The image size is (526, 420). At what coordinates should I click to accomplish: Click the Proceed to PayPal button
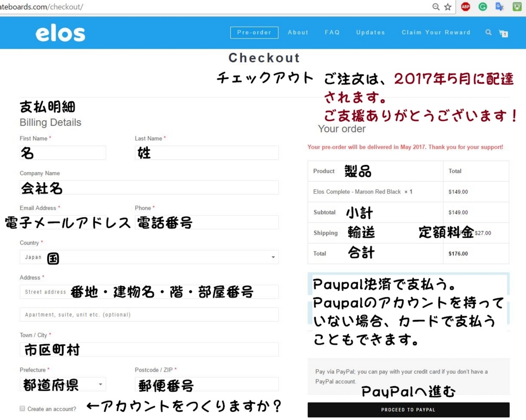pos(408,410)
